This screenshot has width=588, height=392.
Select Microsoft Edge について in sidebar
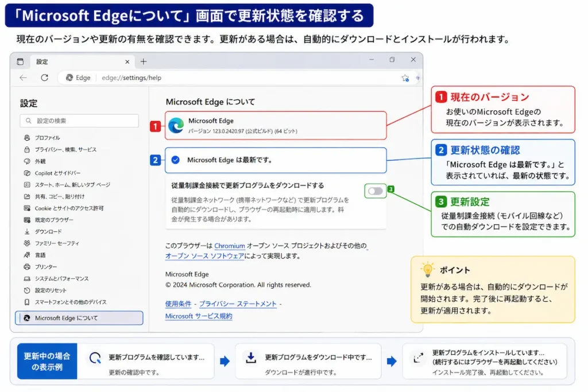[79, 318]
